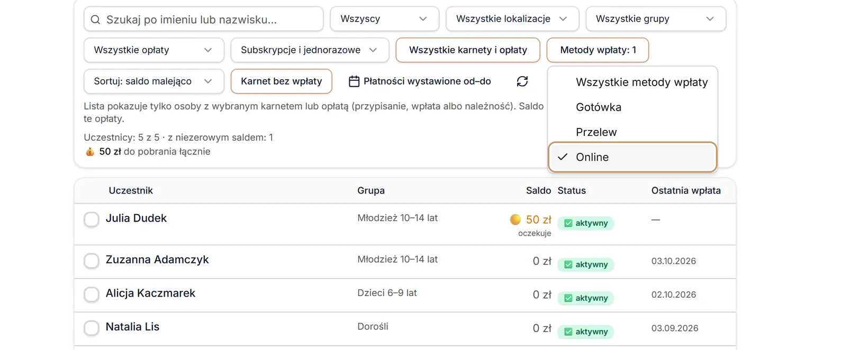Viewport: 868px width, 350px height.
Task: Click the Uczestnik column header
Action: [131, 191]
